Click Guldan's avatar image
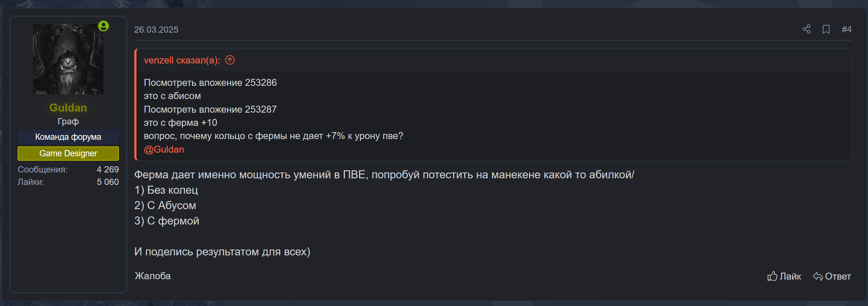 click(x=68, y=59)
